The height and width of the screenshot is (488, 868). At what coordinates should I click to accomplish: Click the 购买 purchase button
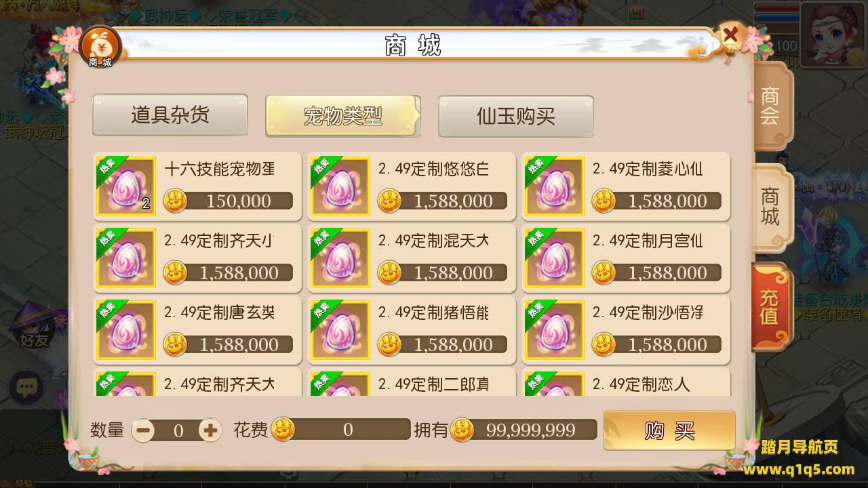[669, 430]
